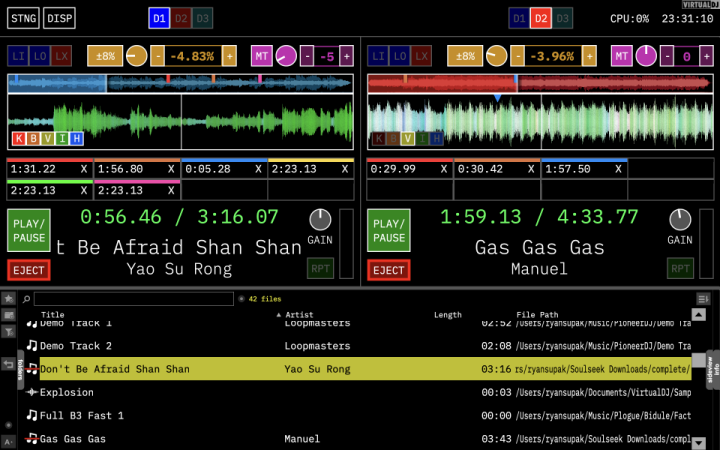Viewport: 720px width, 450px height.
Task: Toggle LO loop out on right deck
Action: click(x=399, y=56)
